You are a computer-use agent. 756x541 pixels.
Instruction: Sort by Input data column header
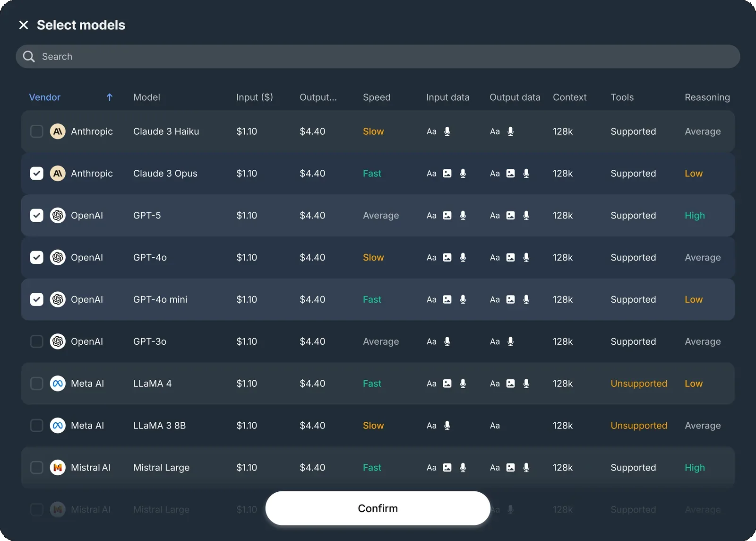coord(448,97)
